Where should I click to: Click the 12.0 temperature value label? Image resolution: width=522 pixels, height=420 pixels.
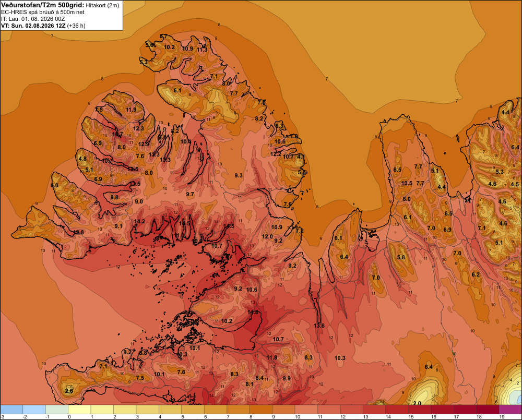(267, 237)
